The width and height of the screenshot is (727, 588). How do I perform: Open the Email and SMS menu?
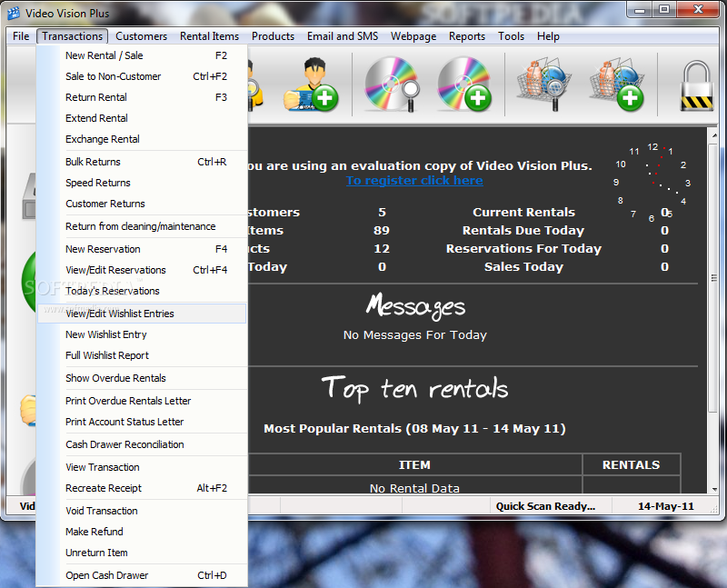tap(343, 36)
